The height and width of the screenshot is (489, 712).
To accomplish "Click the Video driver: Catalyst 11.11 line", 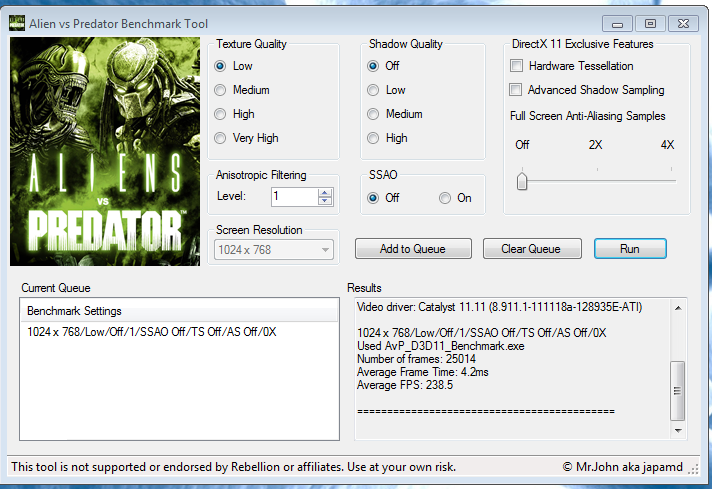I will point(499,307).
